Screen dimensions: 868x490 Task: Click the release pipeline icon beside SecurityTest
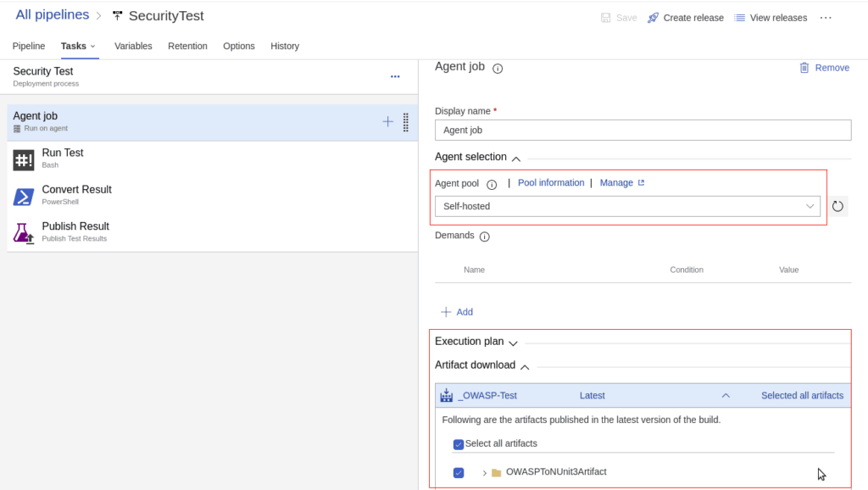pos(117,16)
